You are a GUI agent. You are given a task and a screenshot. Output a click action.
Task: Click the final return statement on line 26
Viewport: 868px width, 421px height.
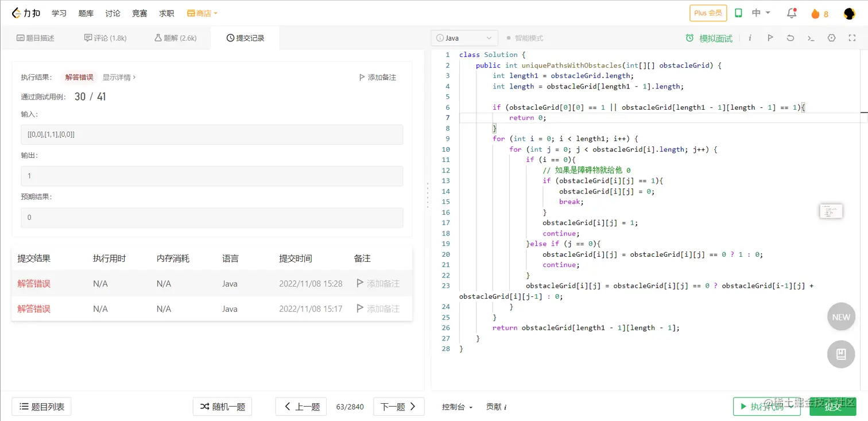click(x=586, y=327)
